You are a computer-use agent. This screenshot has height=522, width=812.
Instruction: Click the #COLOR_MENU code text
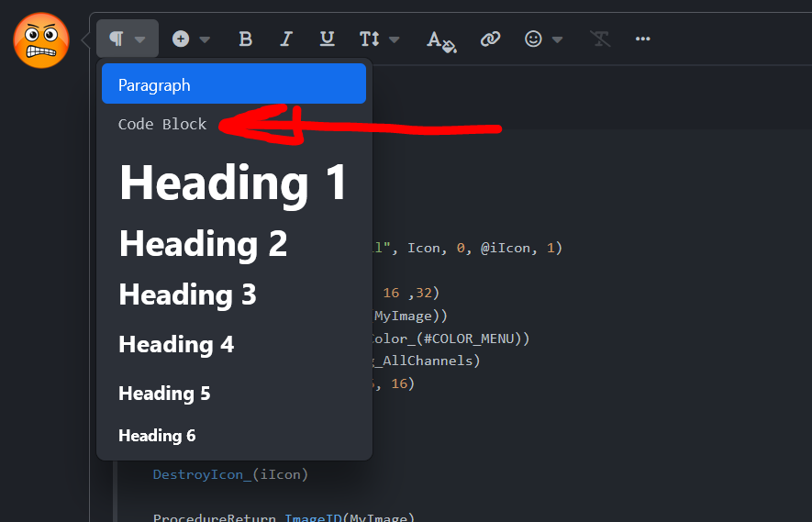pos(469,339)
